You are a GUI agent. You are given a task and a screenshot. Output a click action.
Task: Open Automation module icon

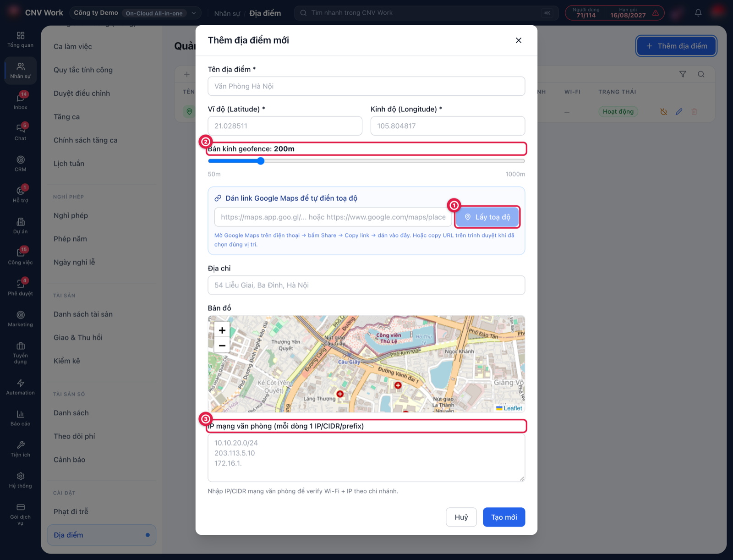(20, 387)
